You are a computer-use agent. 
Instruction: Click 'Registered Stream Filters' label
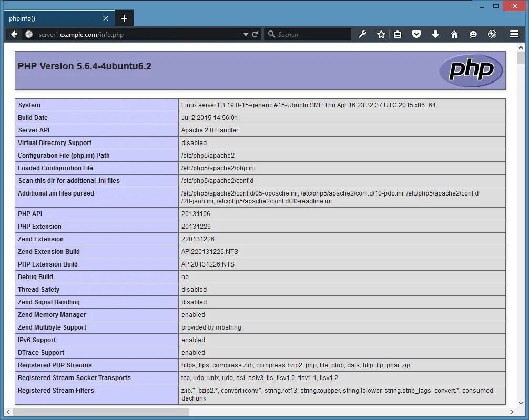click(56, 391)
